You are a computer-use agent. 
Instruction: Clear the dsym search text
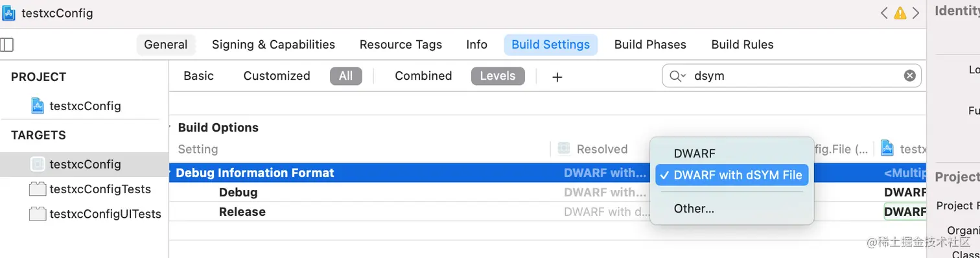(909, 76)
